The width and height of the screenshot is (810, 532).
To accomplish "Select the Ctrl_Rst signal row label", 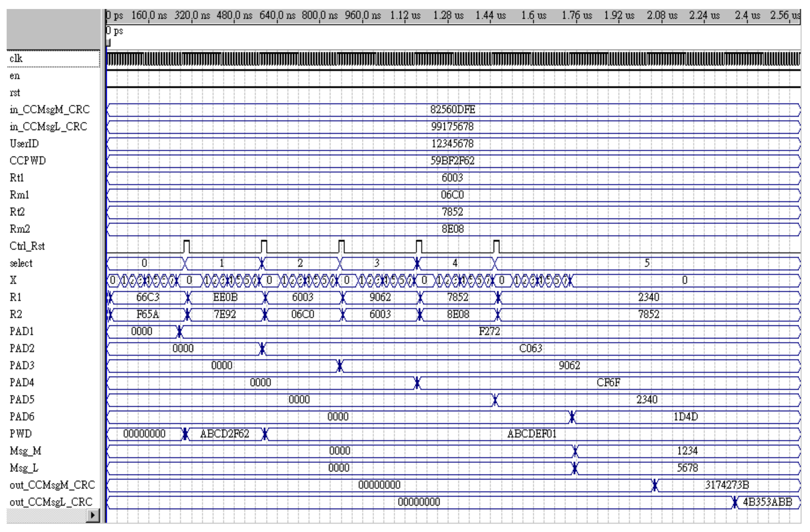I will click(x=27, y=246).
